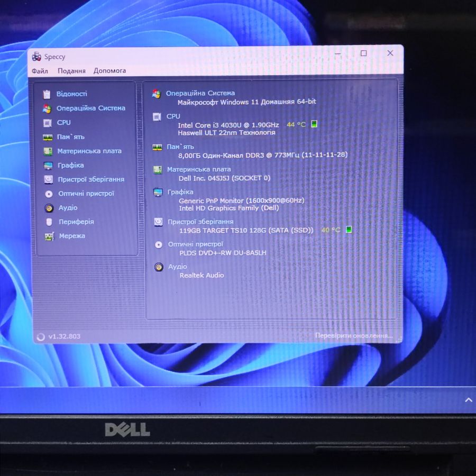Open Пристрої зберігання in the sidebar
Screen dimensions: 476x476
[91, 179]
